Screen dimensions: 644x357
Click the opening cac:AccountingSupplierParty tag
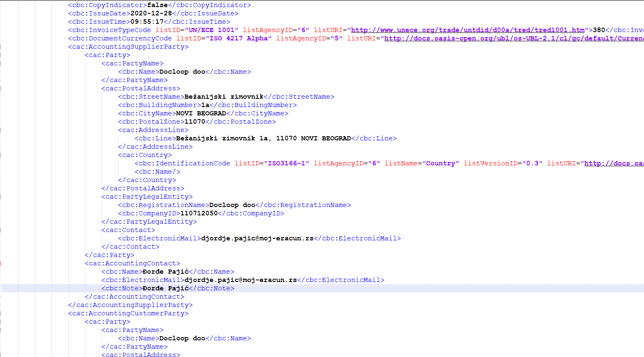pyautogui.click(x=128, y=47)
